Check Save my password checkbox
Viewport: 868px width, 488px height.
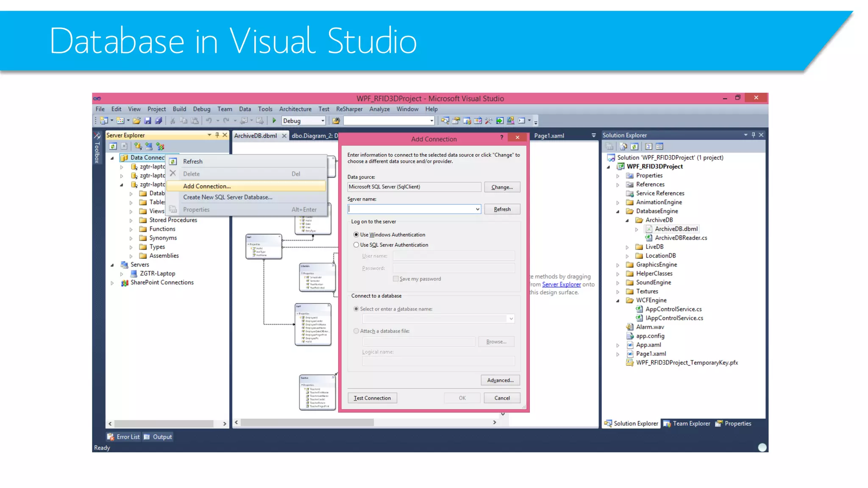[396, 278]
